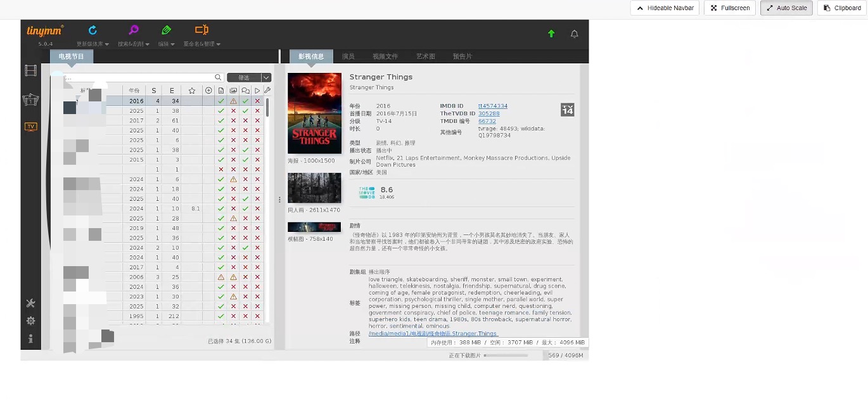Switch to the 艺术图 tab
Screen dimensions: 868x410
pos(425,56)
